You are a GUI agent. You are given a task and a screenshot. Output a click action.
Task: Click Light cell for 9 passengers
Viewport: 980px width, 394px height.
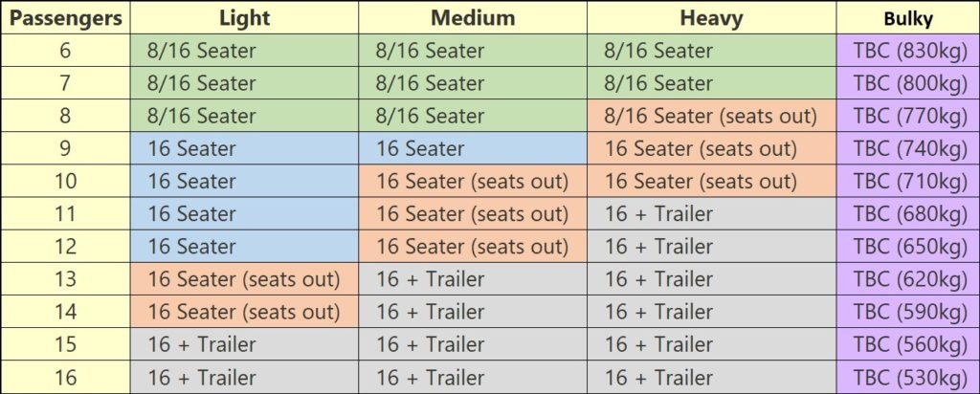point(245,148)
